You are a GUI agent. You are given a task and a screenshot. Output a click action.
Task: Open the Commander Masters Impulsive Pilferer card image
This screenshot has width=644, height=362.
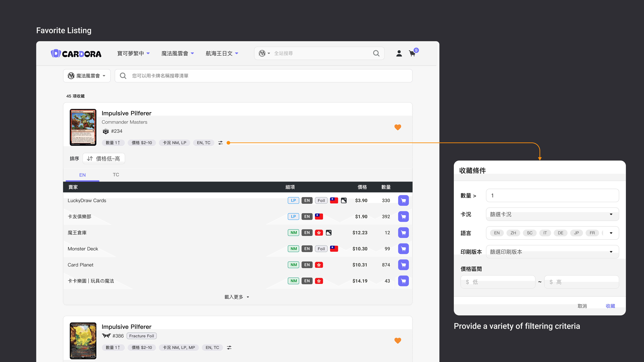coord(83,127)
